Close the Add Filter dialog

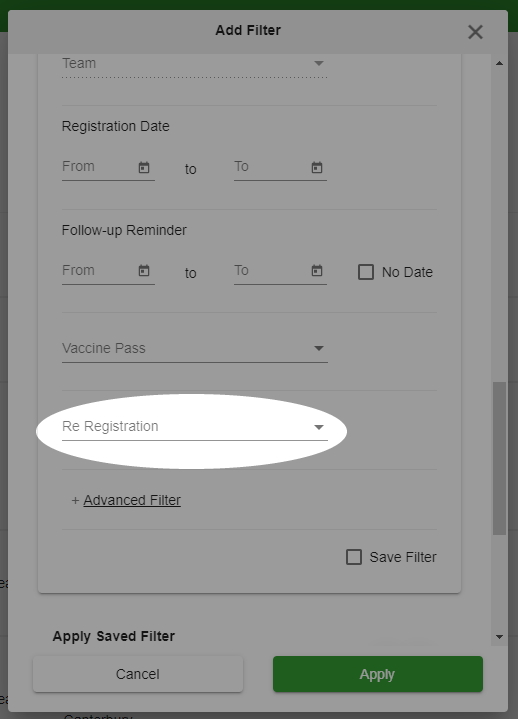pyautogui.click(x=475, y=32)
